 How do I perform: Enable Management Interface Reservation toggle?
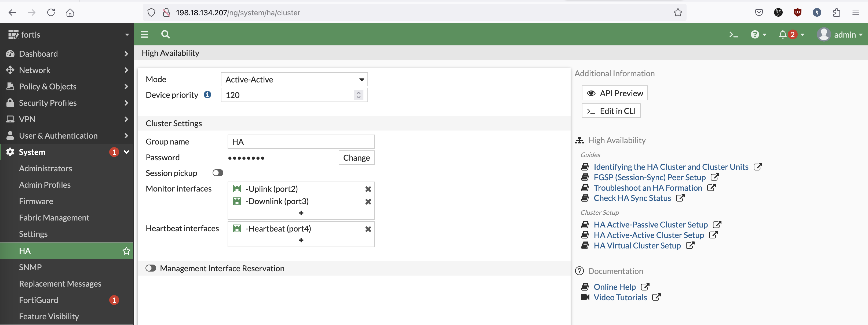pyautogui.click(x=151, y=268)
